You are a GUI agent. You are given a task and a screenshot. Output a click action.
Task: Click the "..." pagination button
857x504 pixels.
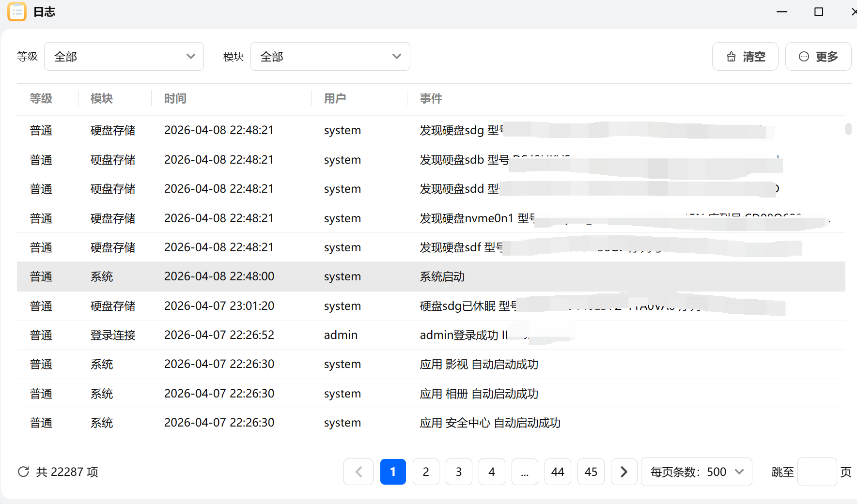click(525, 472)
